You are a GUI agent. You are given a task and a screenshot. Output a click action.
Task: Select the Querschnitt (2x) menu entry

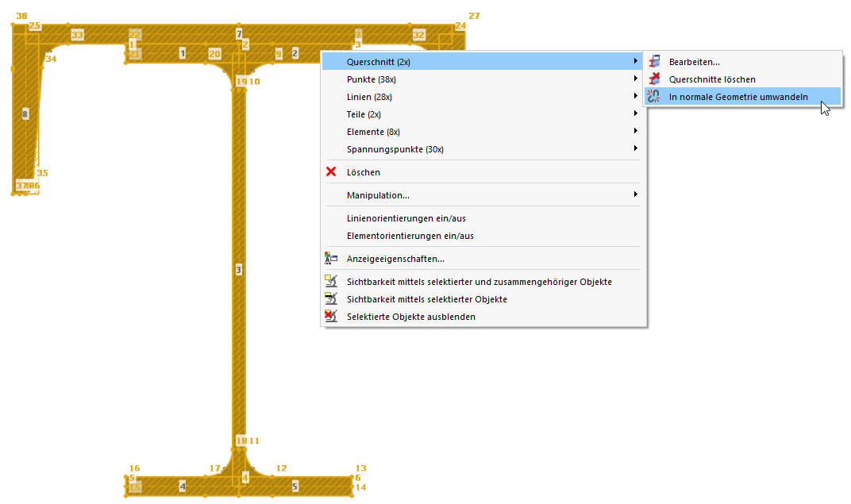(x=377, y=61)
